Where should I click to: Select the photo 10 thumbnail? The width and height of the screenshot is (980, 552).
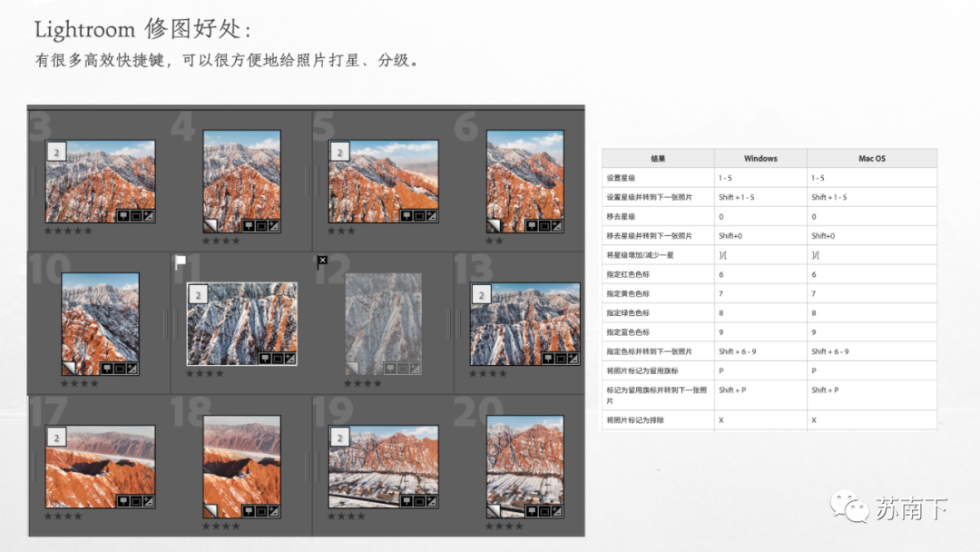pyautogui.click(x=100, y=324)
